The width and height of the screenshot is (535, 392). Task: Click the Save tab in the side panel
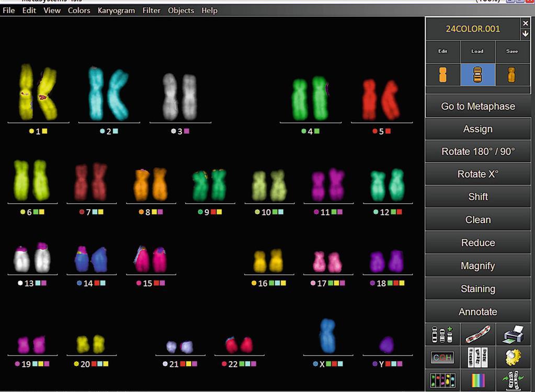coord(512,51)
